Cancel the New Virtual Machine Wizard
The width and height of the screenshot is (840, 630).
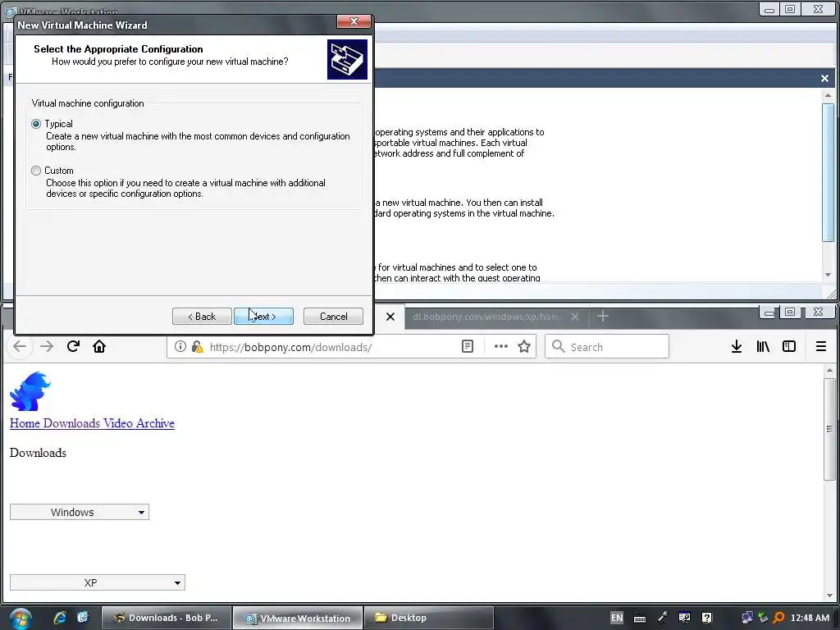pos(333,317)
